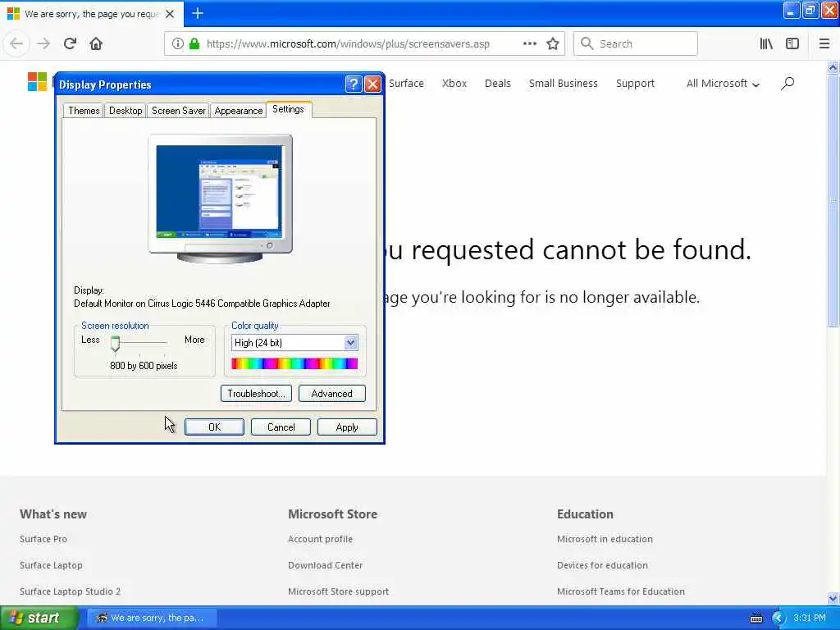Open the Microsoft site search magnifier
Image resolution: width=840 pixels, height=630 pixels.
pos(787,84)
